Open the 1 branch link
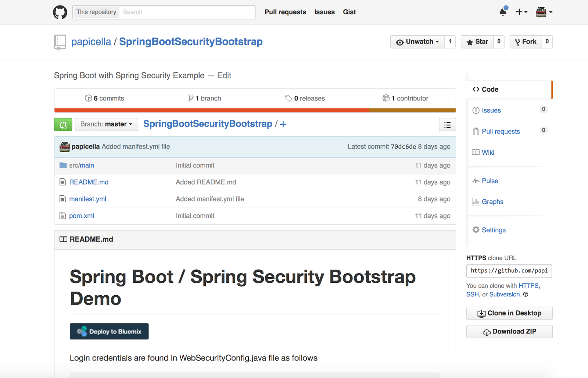The width and height of the screenshot is (588, 378). point(205,98)
